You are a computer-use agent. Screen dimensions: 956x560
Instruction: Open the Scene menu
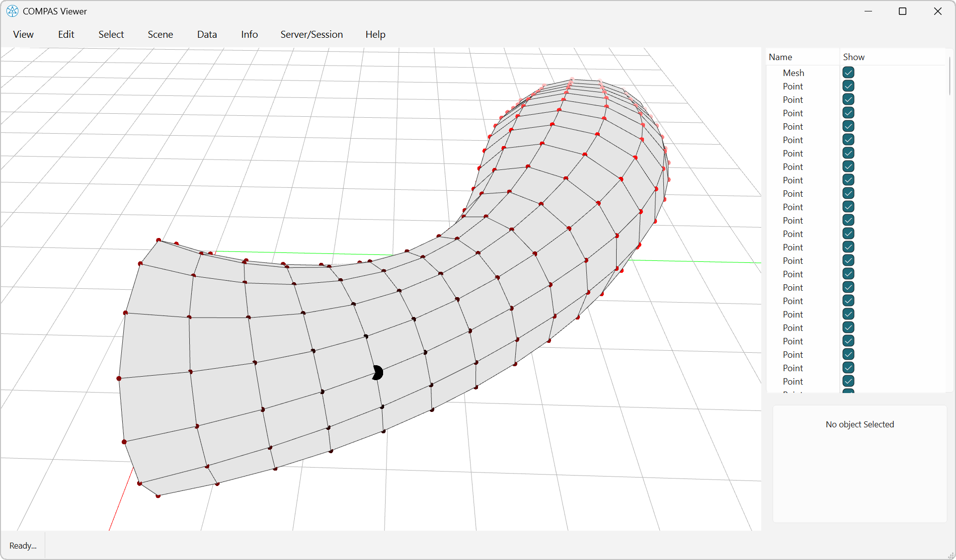(160, 34)
